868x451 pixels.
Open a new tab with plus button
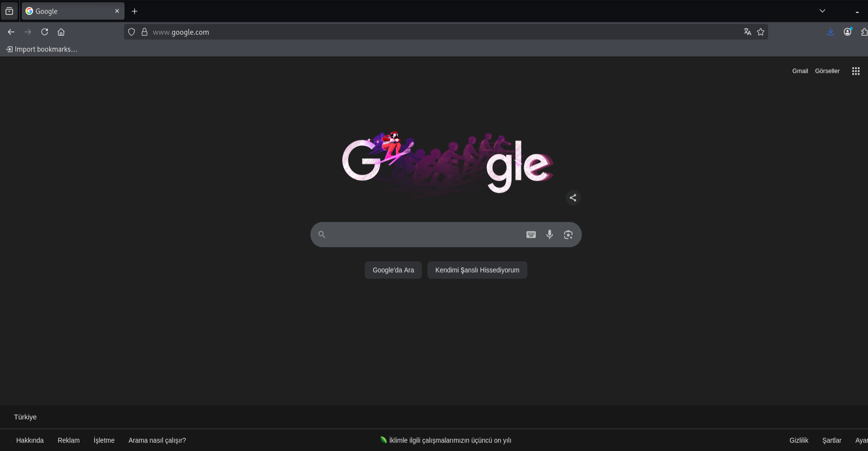point(135,11)
